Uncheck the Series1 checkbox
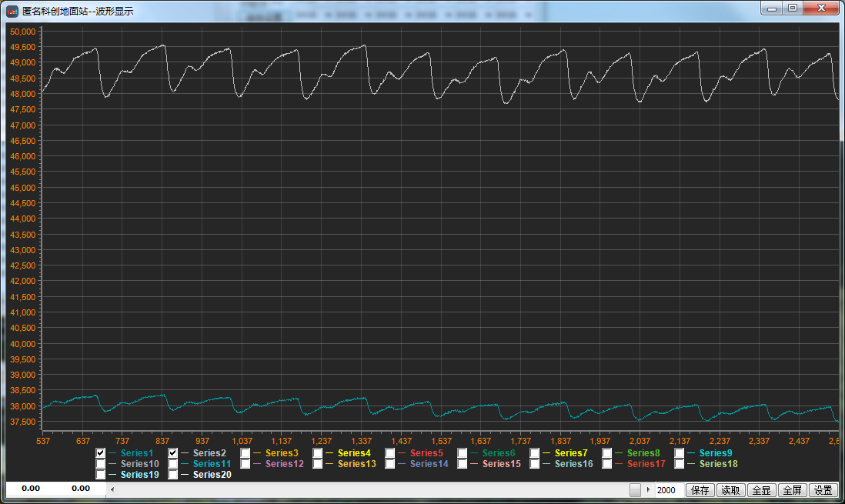845x504 pixels. (100, 452)
